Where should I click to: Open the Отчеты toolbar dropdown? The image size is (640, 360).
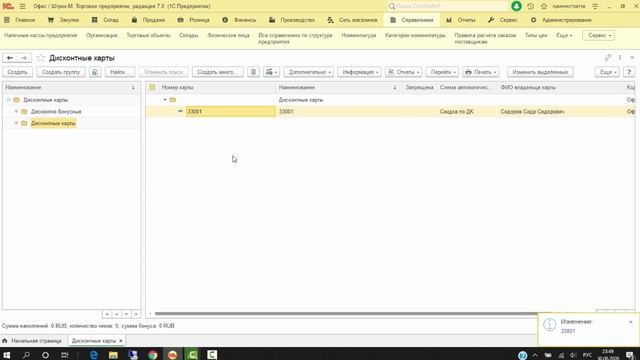tap(403, 72)
